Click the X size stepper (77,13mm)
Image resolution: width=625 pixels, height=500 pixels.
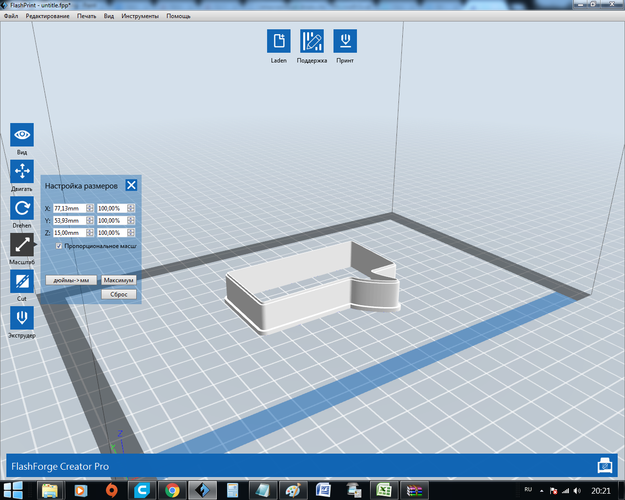[90, 208]
